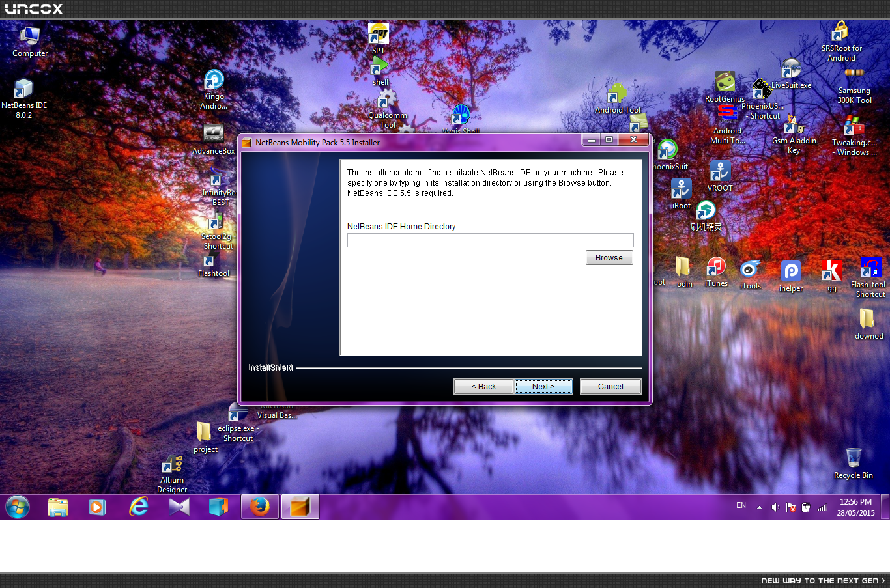The height and width of the screenshot is (588, 890).
Task: Select the iTools desktop icon
Action: pos(751,275)
